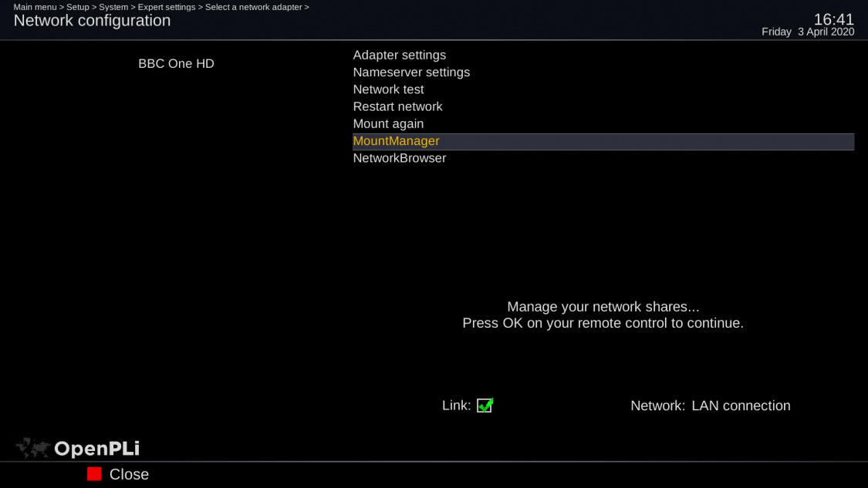Choose Restart network from the list
This screenshot has width=868, height=488.
(397, 106)
